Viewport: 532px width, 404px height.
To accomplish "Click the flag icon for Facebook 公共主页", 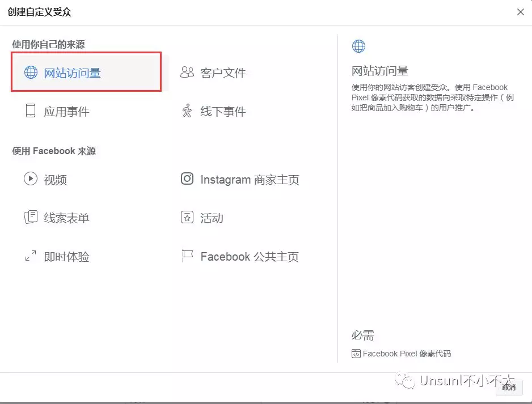I will click(187, 256).
